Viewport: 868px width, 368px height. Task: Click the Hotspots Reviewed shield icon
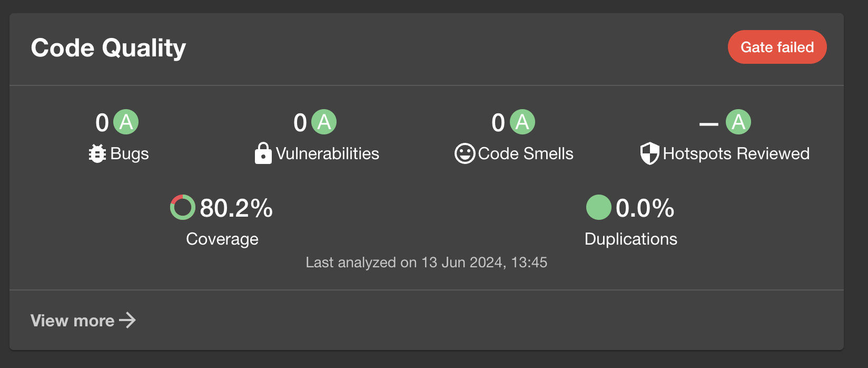(649, 154)
